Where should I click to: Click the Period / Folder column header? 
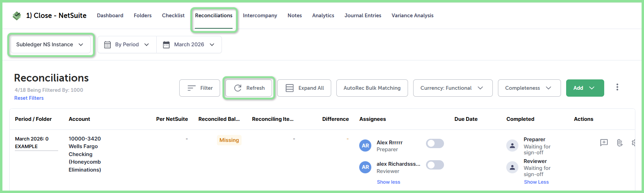pos(33,119)
